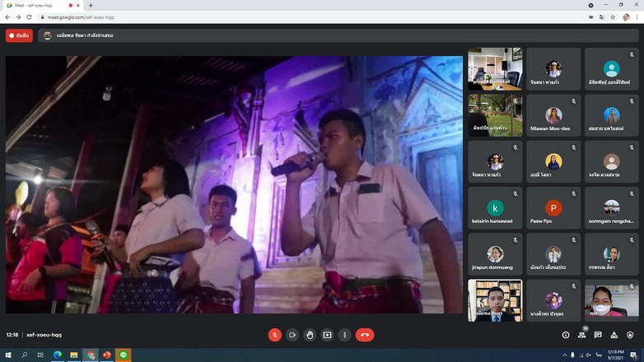Show hidden icons in the system tray
The height and width of the screenshot is (362, 644).
pos(565,355)
